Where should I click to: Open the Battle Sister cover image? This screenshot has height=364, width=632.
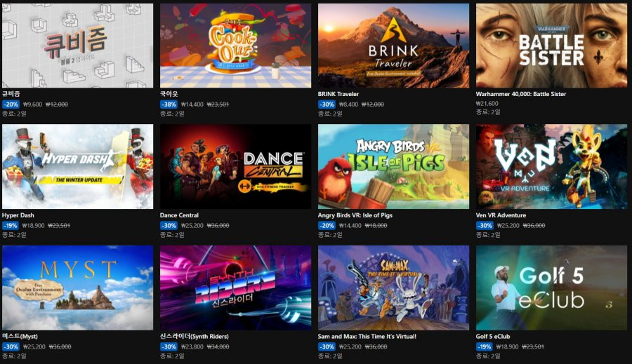(551, 46)
